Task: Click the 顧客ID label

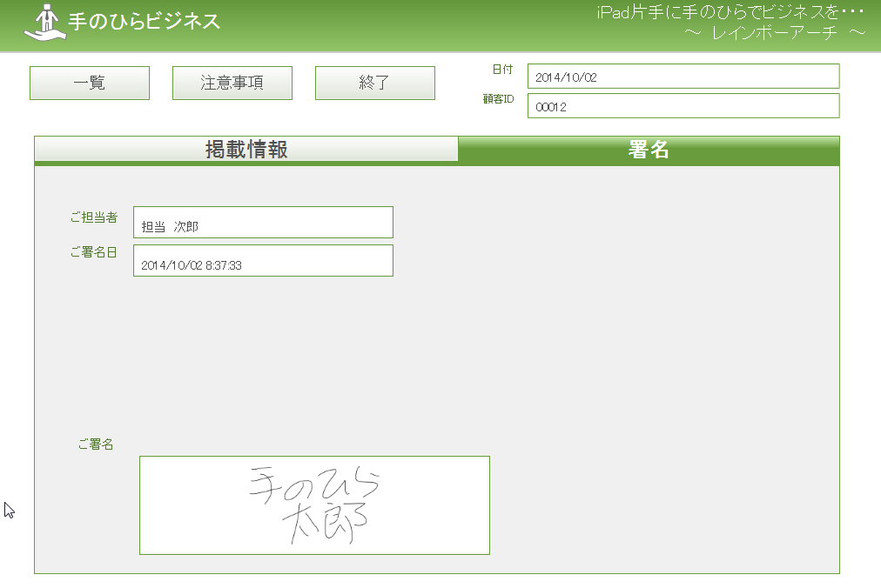Action: point(499,99)
